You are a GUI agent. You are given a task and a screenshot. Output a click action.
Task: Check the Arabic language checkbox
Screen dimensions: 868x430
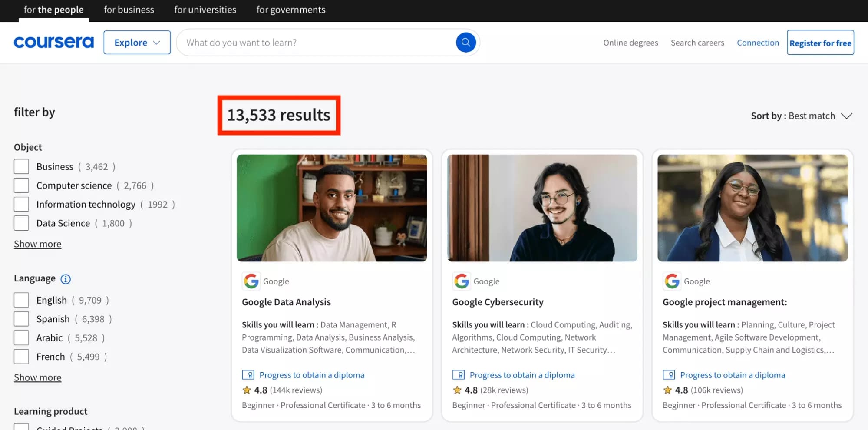point(21,338)
